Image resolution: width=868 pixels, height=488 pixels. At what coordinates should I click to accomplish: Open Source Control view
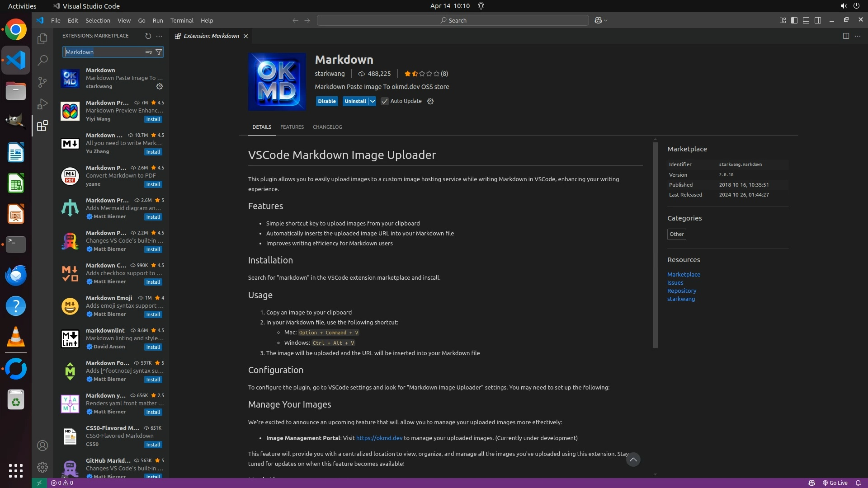pos(42,82)
